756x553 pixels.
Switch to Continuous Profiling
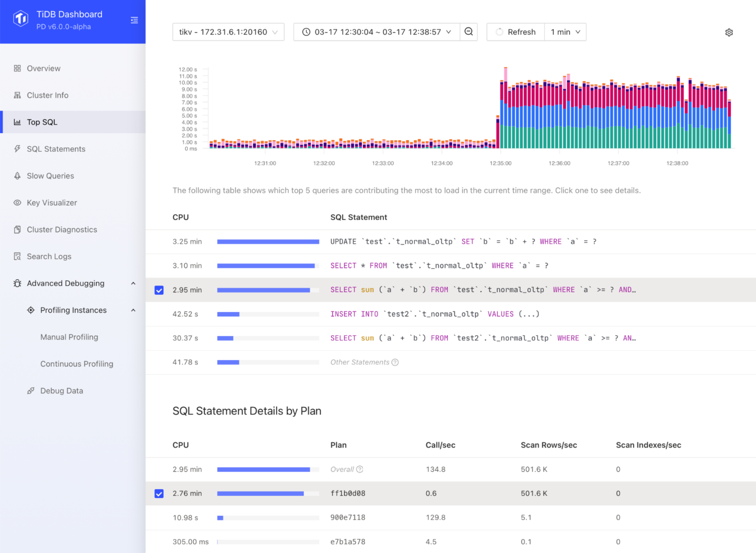tap(77, 364)
